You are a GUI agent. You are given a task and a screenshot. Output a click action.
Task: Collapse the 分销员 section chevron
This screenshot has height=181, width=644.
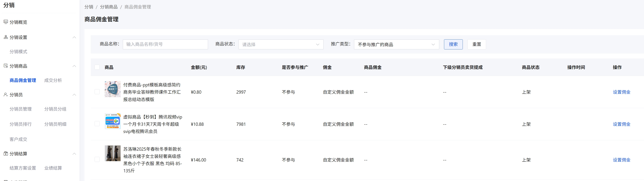74,95
